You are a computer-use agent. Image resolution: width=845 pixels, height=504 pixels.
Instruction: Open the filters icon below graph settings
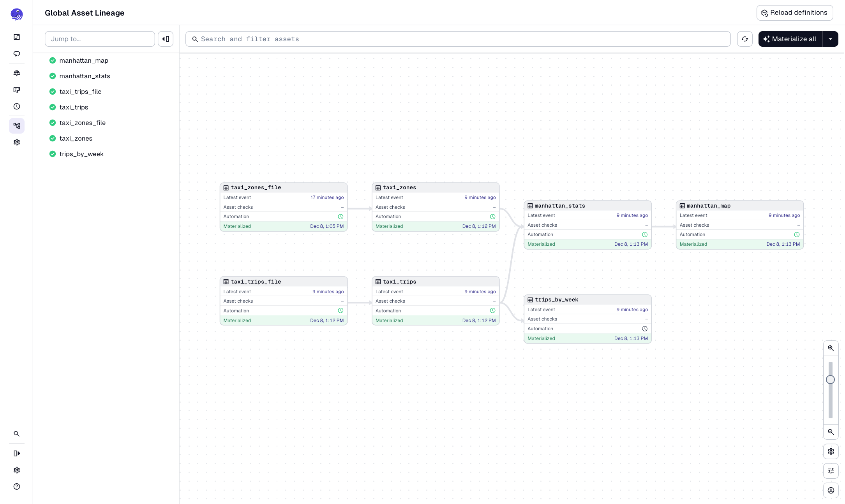coord(831,471)
